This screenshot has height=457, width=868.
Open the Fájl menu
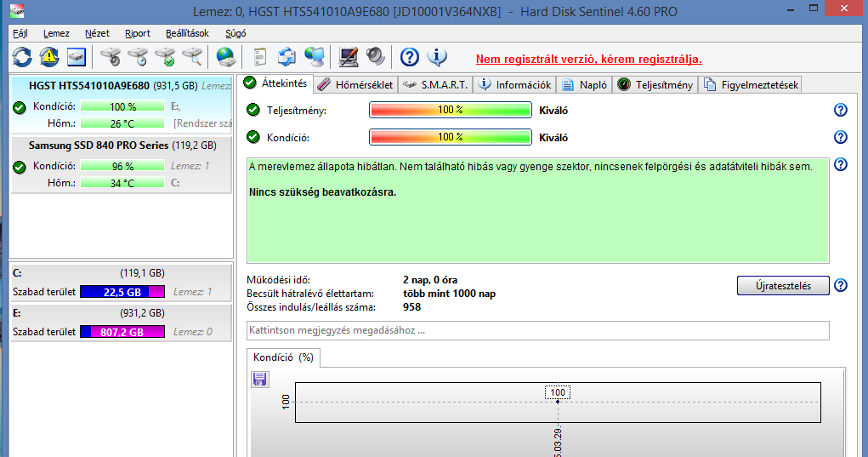(20, 33)
